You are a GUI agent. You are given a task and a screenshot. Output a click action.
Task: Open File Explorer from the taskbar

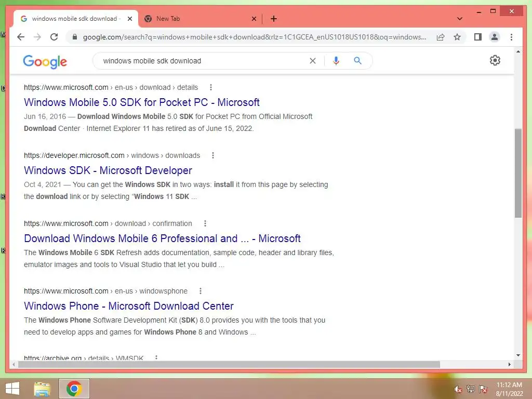click(x=42, y=389)
